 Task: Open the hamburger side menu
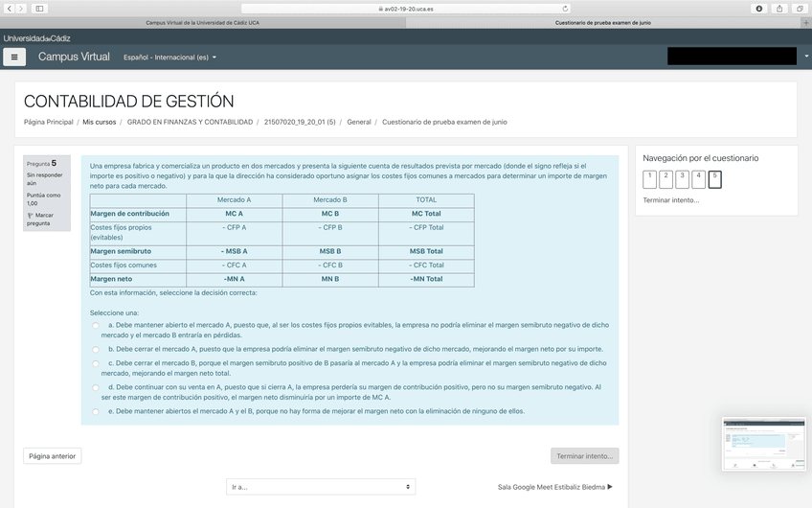[14, 58]
